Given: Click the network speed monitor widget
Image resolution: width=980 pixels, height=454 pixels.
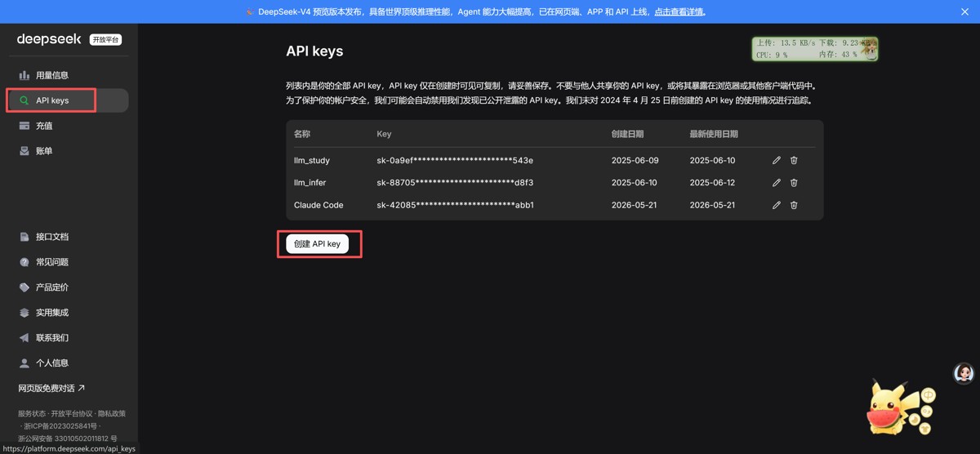Looking at the screenshot, I should point(814,49).
